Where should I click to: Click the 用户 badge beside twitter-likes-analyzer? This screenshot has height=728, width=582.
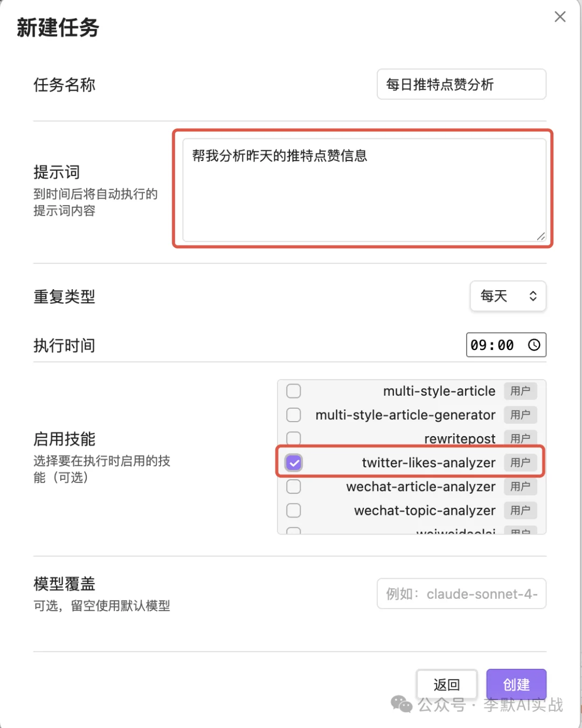pyautogui.click(x=521, y=463)
